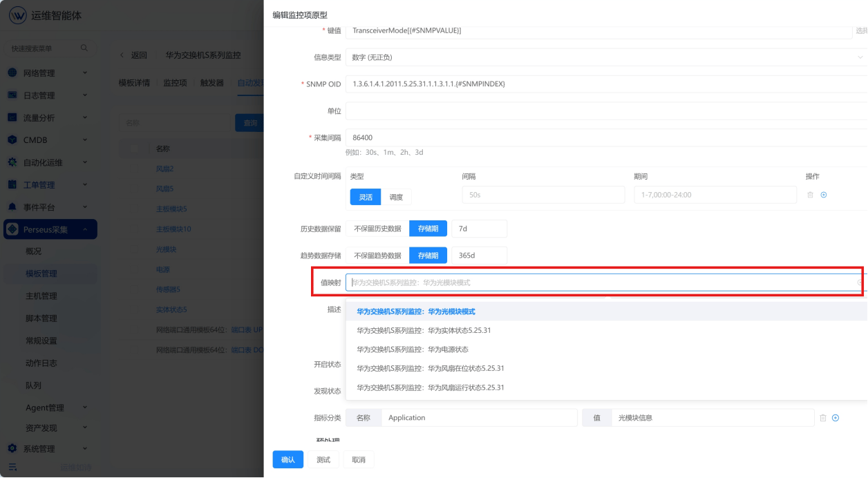Click the 系统管理 gear icon

[12, 448]
